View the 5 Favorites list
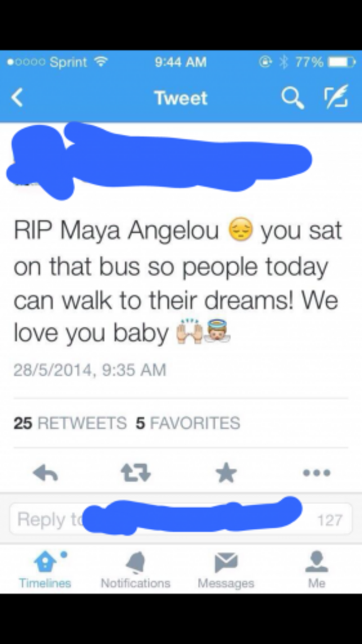The height and width of the screenshot is (644, 362). [188, 423]
